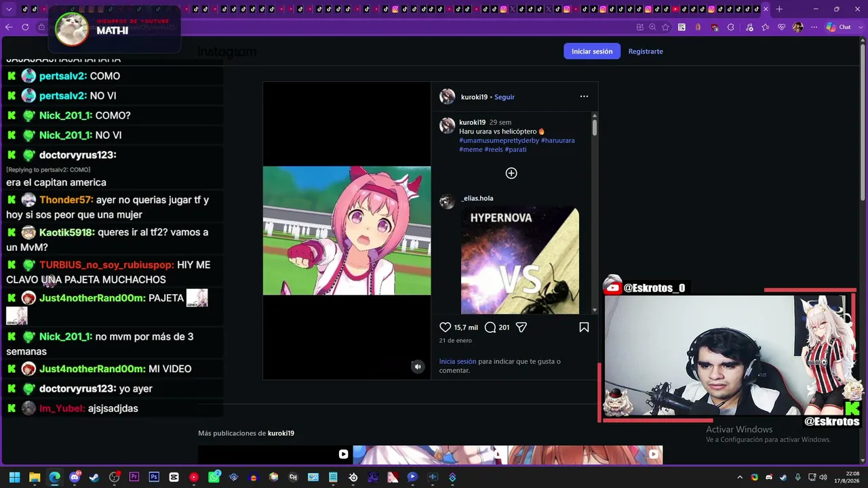Viewport: 868px width, 488px height.
Task: Open the post's three-dot options menu
Action: pos(584,96)
